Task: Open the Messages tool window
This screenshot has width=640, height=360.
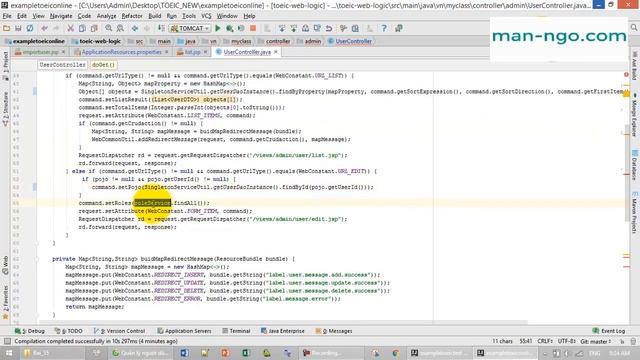Action: click(333, 331)
